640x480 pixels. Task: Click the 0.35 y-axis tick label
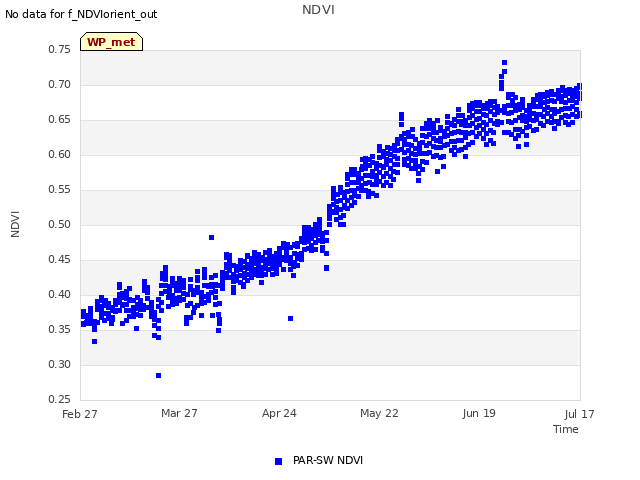coord(60,329)
